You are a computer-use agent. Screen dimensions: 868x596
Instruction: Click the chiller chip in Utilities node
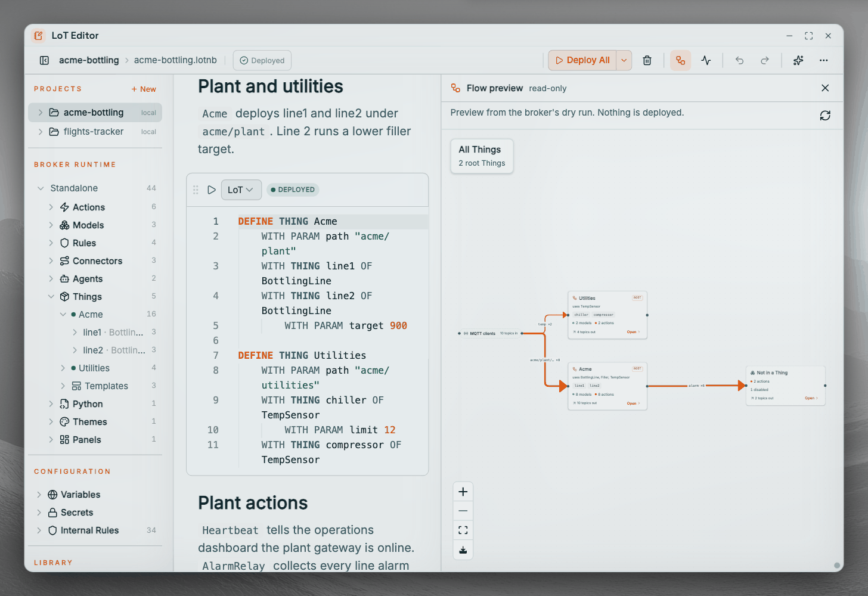581,315
